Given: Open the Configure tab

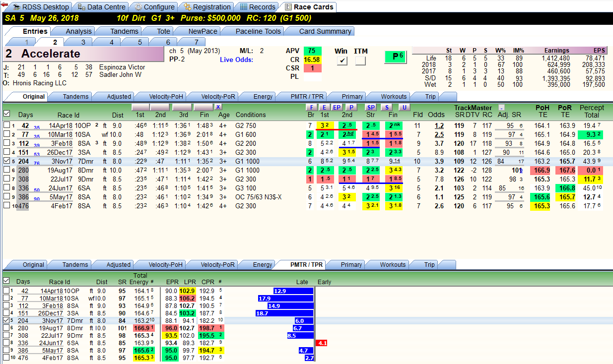Looking at the screenshot, I should (154, 7).
